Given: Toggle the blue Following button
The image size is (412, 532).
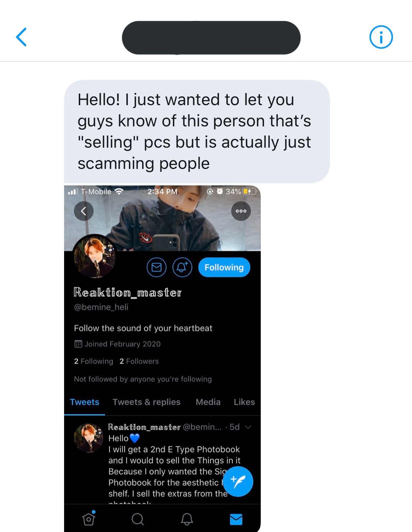Looking at the screenshot, I should pos(224,267).
